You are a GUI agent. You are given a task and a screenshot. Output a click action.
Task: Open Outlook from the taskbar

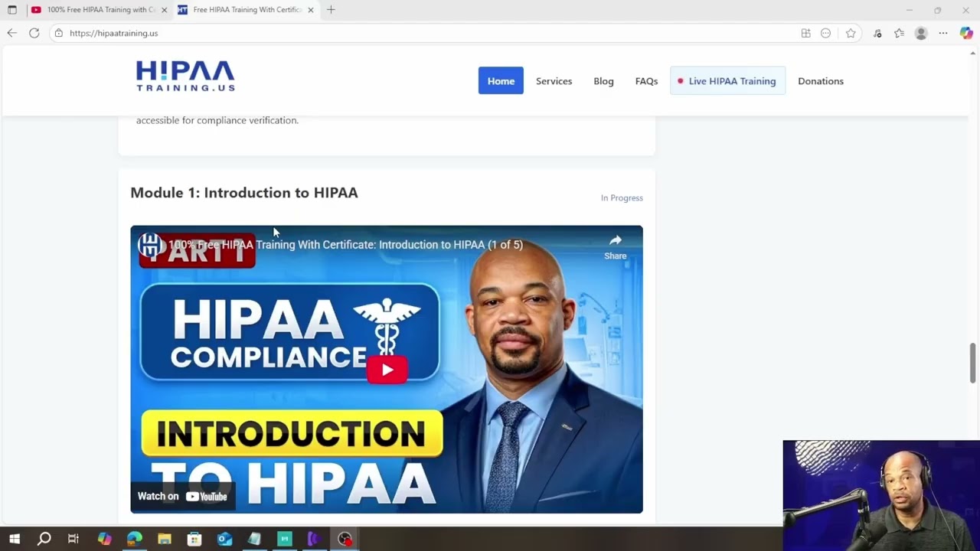(x=224, y=539)
